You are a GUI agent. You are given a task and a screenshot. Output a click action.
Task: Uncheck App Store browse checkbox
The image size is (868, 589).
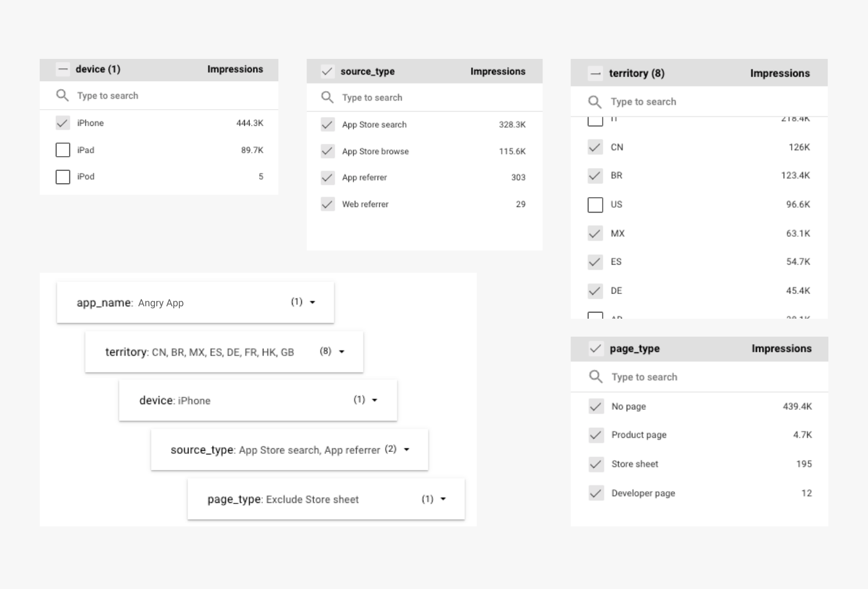pos(327,151)
